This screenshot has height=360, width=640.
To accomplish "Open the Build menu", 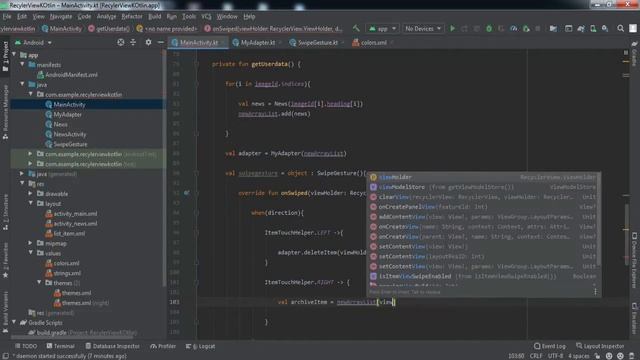I will click(x=155, y=17).
